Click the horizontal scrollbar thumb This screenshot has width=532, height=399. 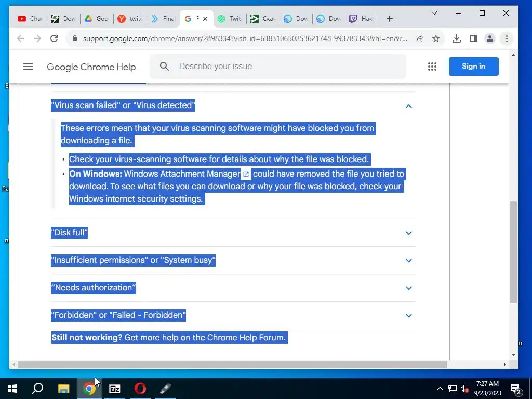tap(232, 364)
